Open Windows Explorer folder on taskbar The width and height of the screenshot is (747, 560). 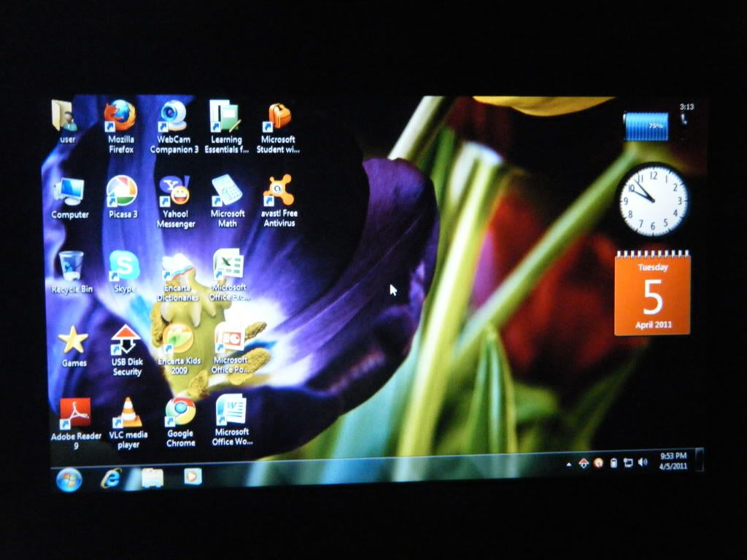152,478
